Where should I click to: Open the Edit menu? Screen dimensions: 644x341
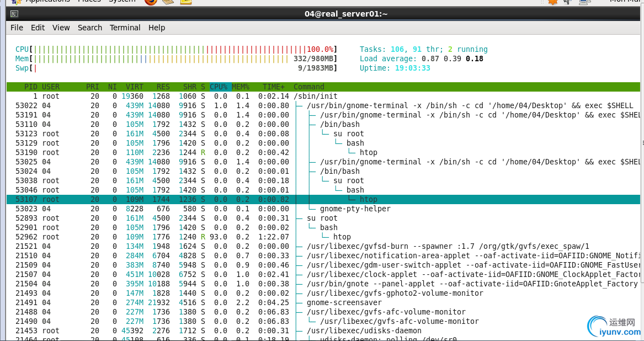pyautogui.click(x=38, y=28)
